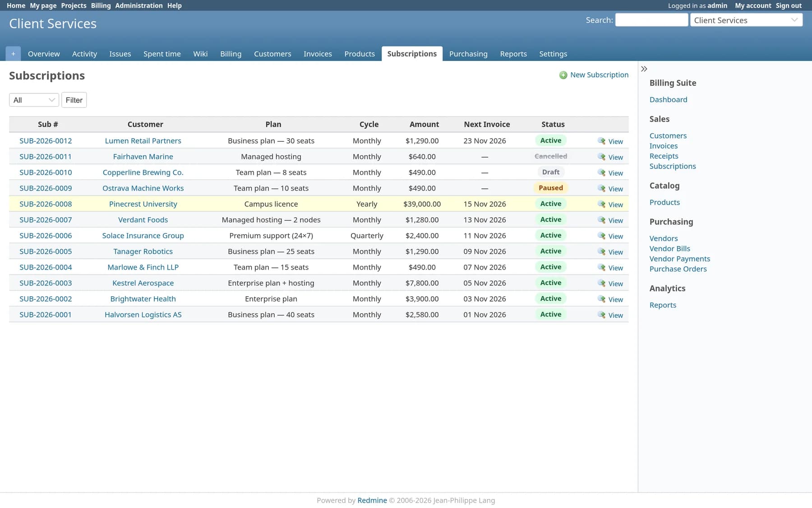Click the View icon for Solace Insurance Group row
Viewport: 812px width, 508px height.
click(601, 236)
